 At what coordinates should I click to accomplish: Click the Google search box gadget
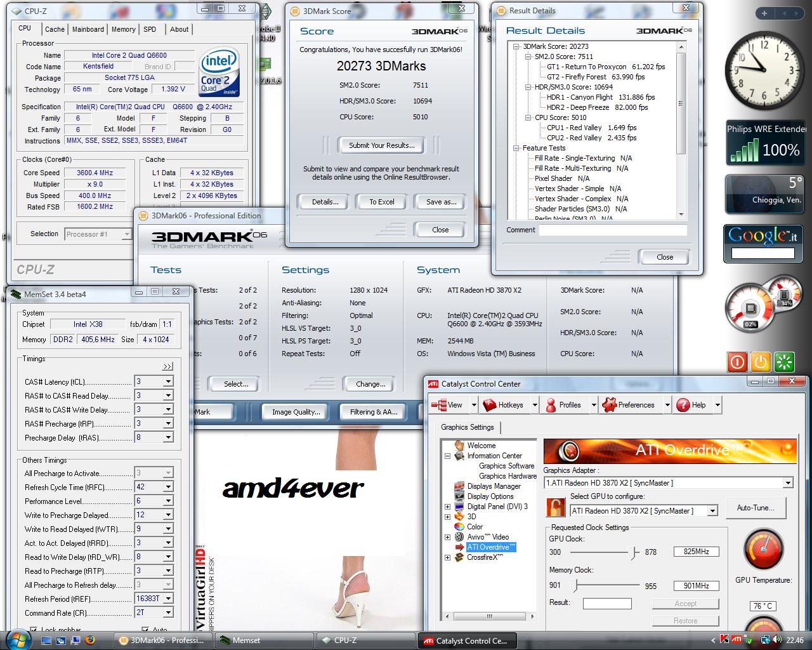point(763,253)
